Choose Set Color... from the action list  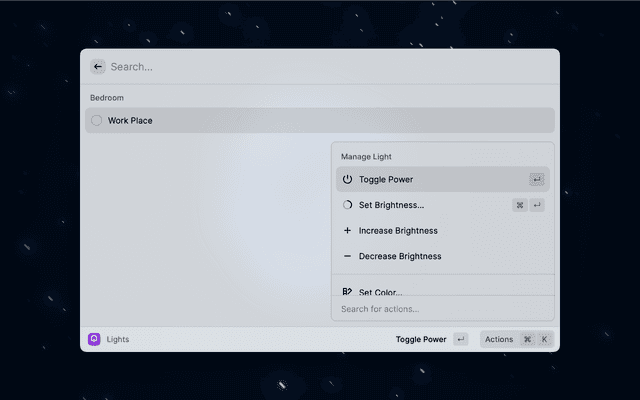pyautogui.click(x=381, y=291)
